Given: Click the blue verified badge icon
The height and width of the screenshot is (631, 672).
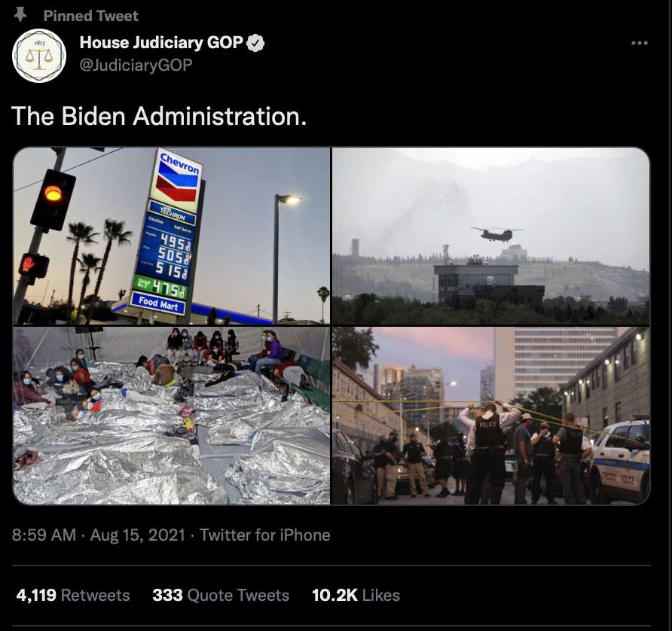Looking at the screenshot, I should 256,43.
